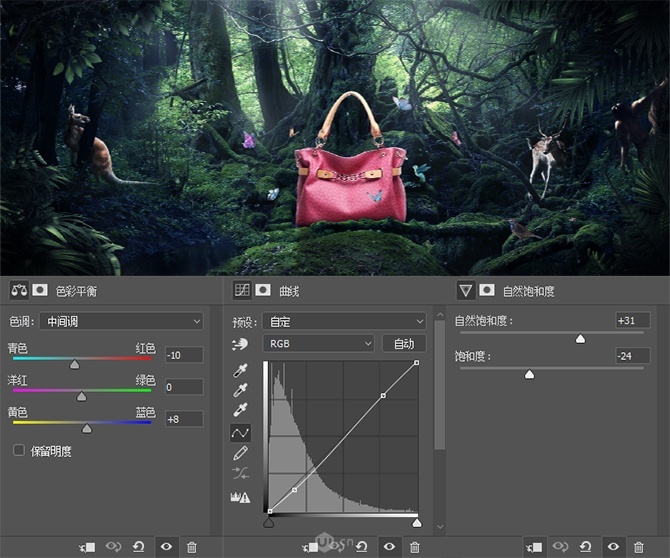Click the magenta-green slider handle
The image size is (670, 558).
(82, 396)
